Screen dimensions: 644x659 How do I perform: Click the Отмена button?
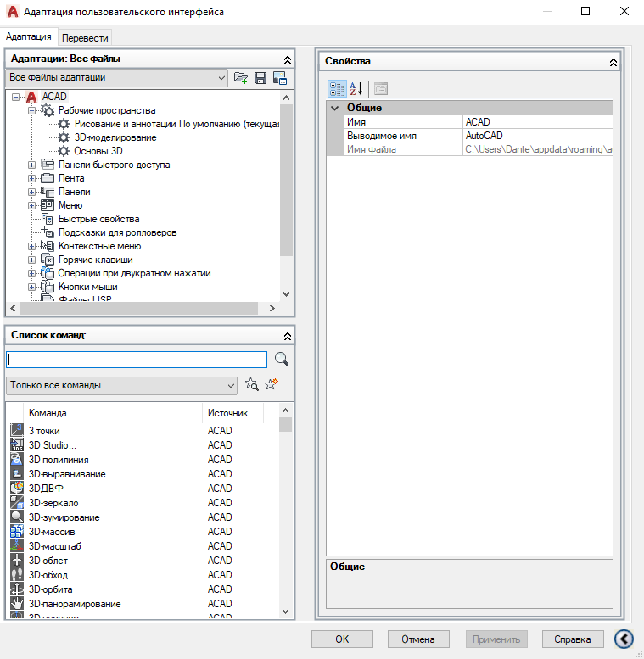pyautogui.click(x=418, y=639)
